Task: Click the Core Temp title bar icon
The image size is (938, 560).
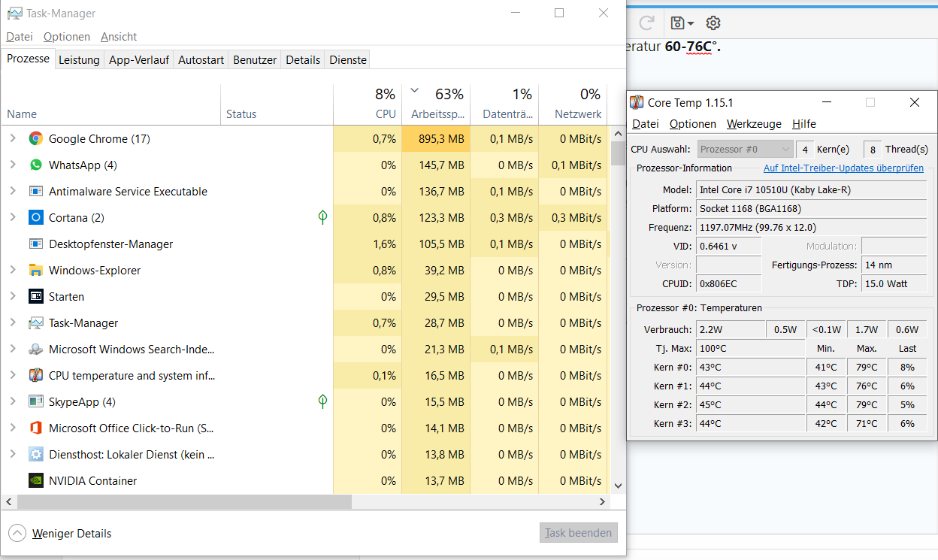Action: (x=637, y=102)
